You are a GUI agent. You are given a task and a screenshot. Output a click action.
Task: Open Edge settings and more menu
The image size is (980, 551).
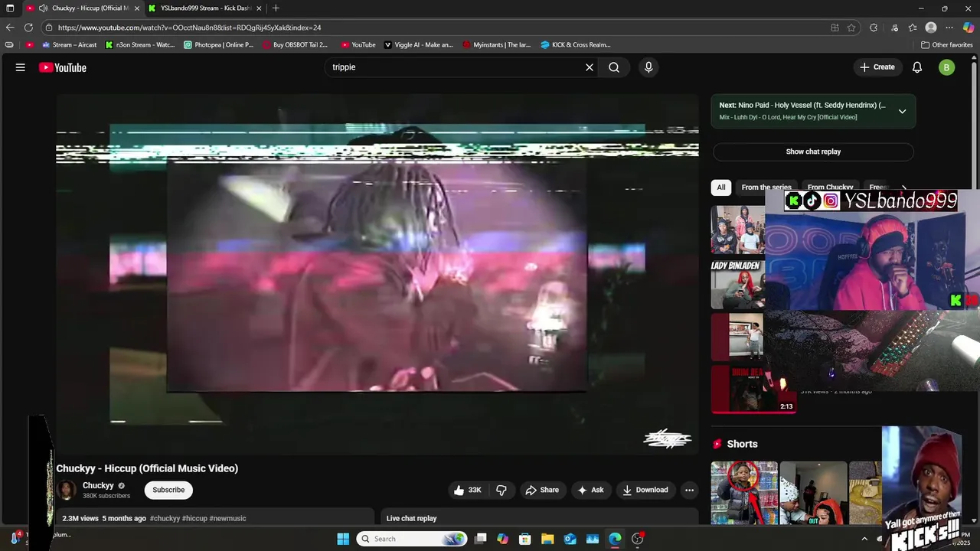(x=949, y=28)
